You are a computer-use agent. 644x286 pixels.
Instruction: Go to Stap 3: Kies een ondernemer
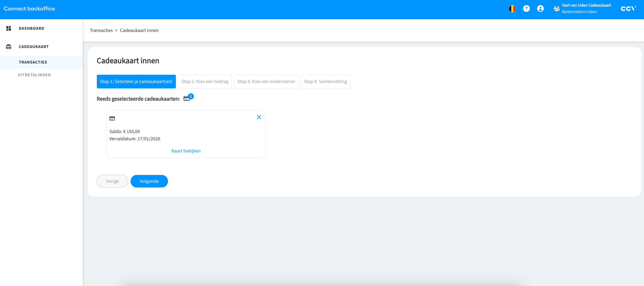click(x=266, y=82)
